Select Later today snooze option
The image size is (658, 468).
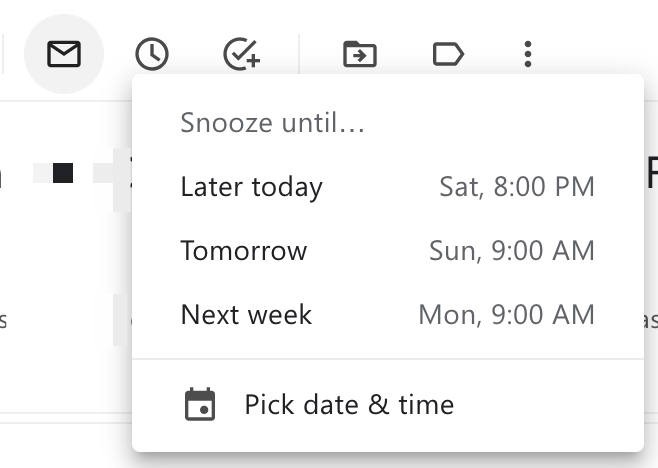tap(388, 186)
